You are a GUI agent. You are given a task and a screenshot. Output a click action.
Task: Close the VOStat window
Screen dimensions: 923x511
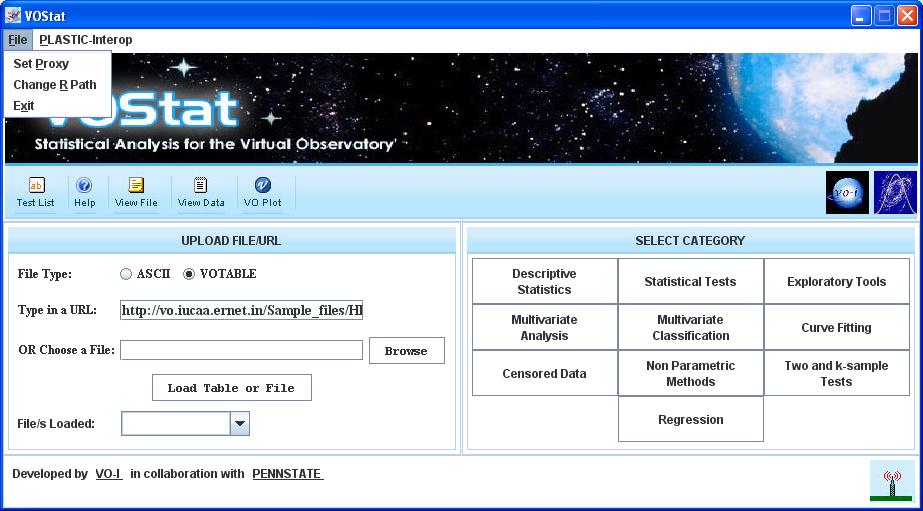click(x=907, y=16)
